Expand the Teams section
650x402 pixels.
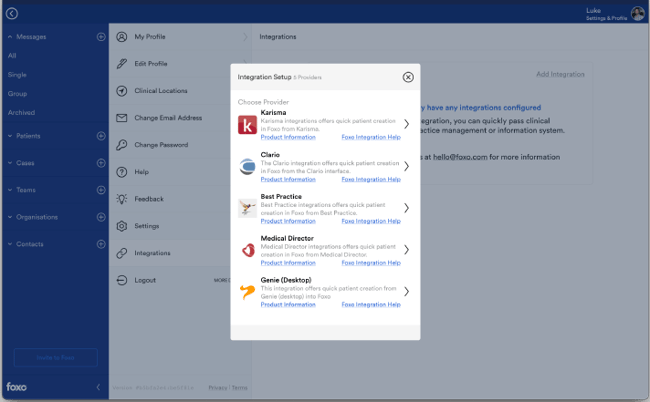pyautogui.click(x=10, y=190)
